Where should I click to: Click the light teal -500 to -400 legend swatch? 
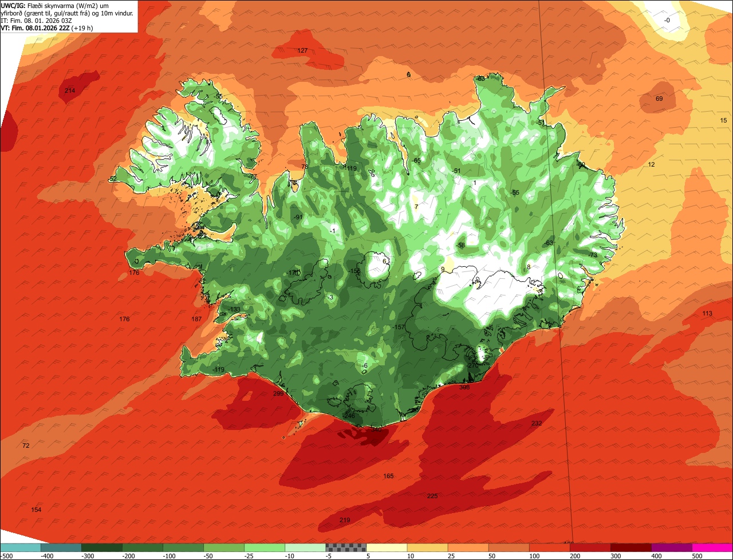click(20, 547)
